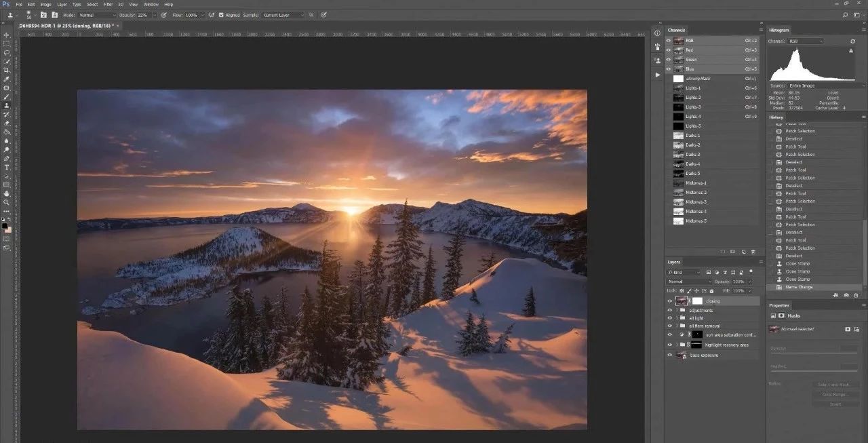Click the foreground color swatch
The width and height of the screenshot is (868, 443).
[5, 226]
